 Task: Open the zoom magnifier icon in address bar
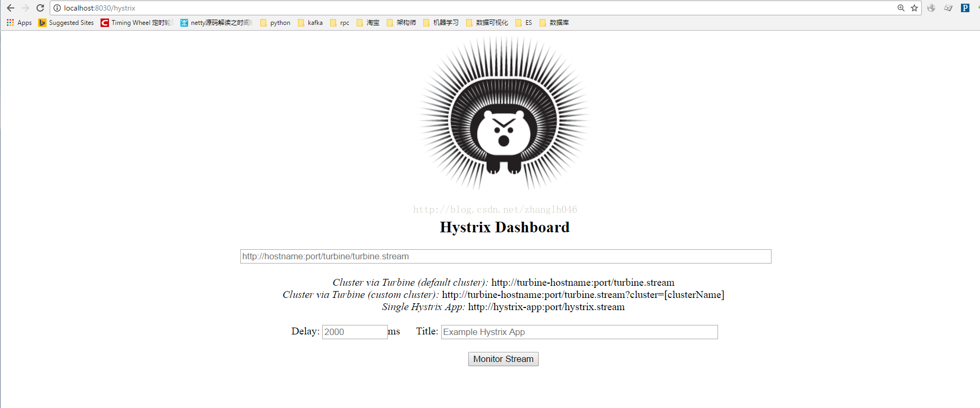(x=901, y=8)
